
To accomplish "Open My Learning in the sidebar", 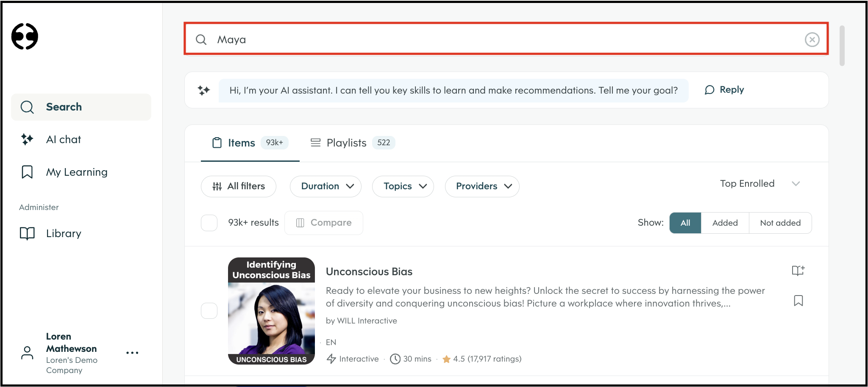I will 76,172.
